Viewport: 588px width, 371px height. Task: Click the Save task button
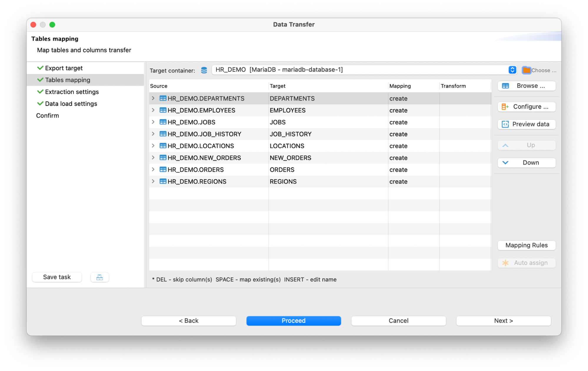pyautogui.click(x=57, y=277)
